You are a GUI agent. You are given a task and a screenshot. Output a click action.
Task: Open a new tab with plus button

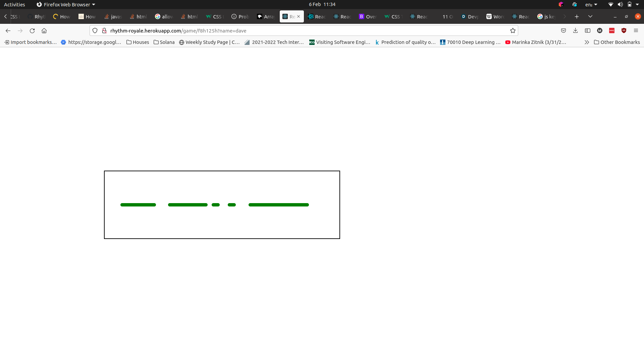[577, 16]
